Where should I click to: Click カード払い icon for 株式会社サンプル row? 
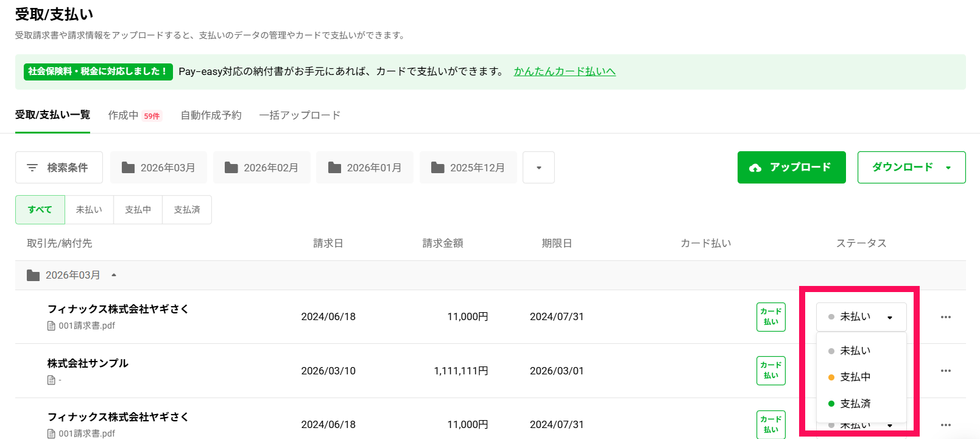771,370
